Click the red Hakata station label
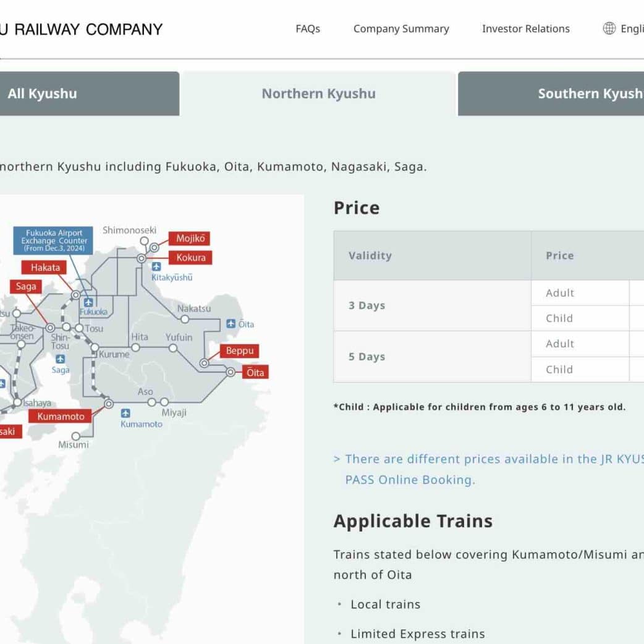Screen dimensions: 644x644 (x=45, y=268)
